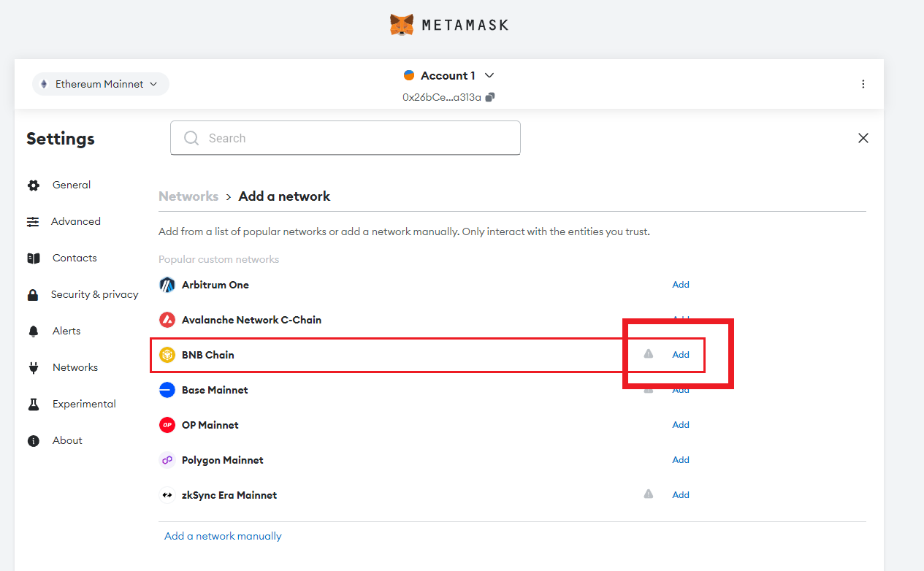Select the Experimental settings section
The image size is (924, 571).
(x=84, y=405)
